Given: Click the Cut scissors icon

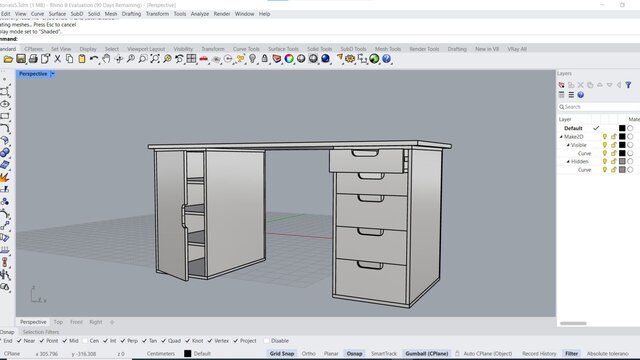Looking at the screenshot, I should pyautogui.click(x=58, y=59).
